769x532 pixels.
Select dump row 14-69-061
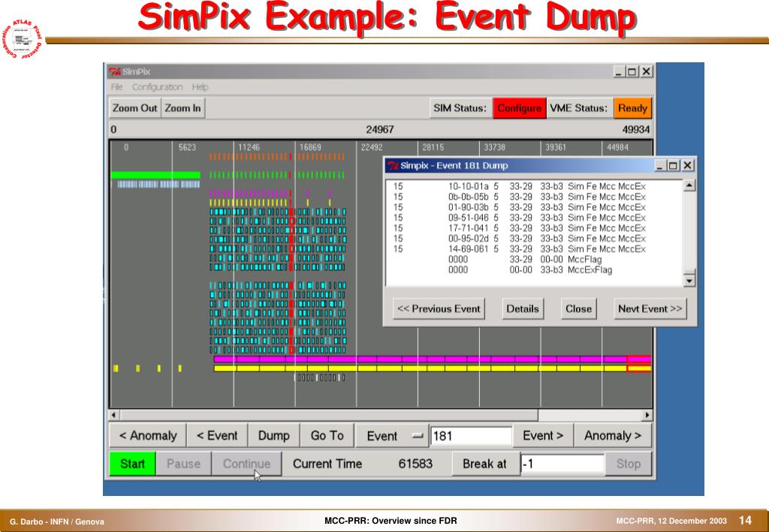click(520, 249)
